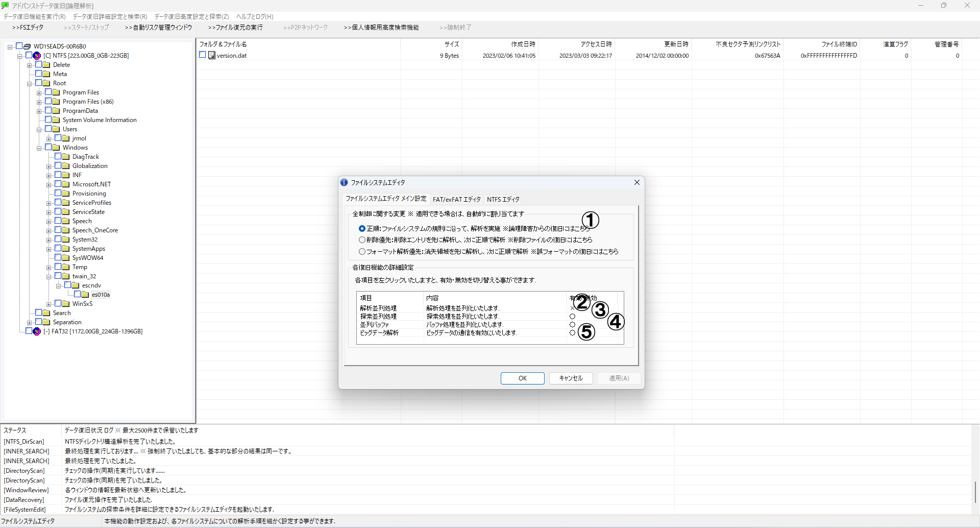Click the info icon in the dialog title bar
The image size is (980, 528).
pos(344,182)
